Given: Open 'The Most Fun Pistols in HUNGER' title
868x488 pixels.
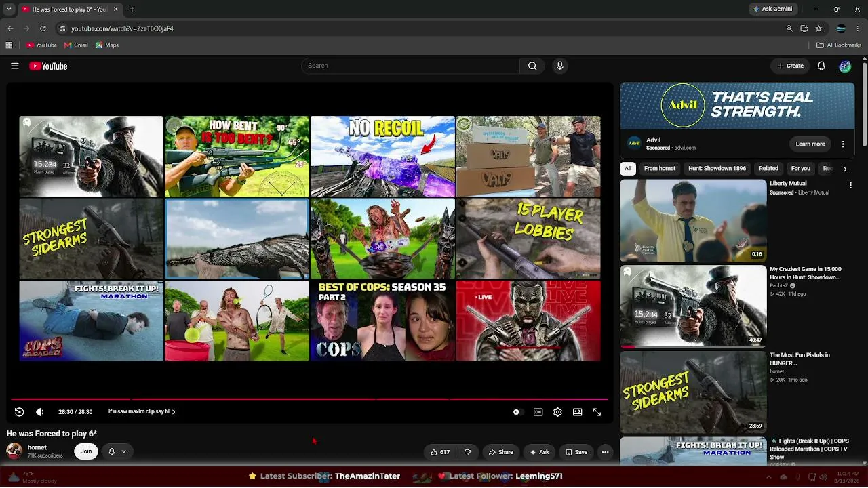Looking at the screenshot, I should 800,359.
